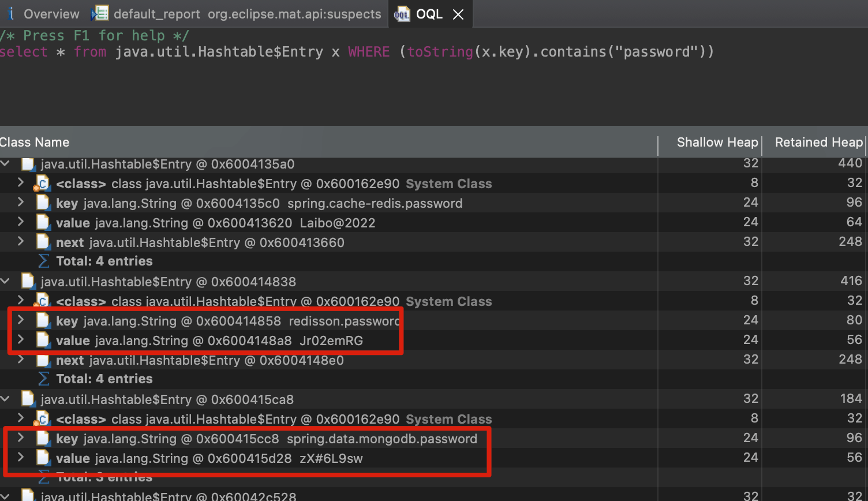Expand the zX#6L9sw value row
The image size is (868, 501).
[21, 458]
